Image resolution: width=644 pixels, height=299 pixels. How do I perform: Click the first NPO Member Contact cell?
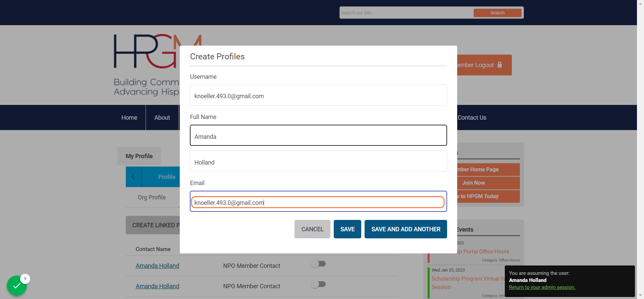[252, 266]
